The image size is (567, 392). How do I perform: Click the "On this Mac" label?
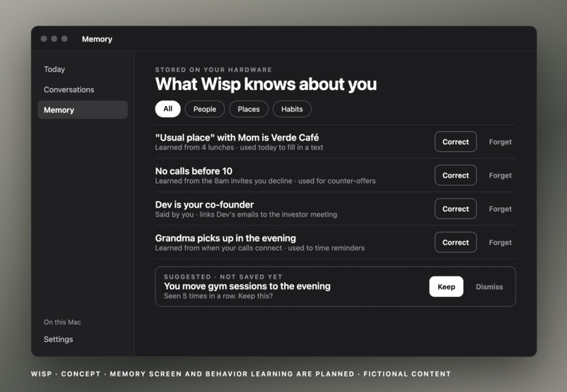[x=62, y=322]
